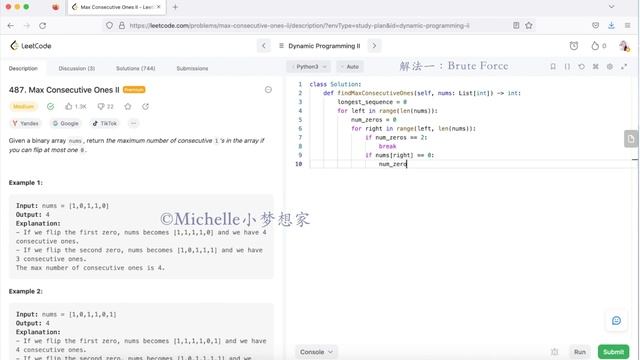Go to next problem in study plan
The image size is (640, 360).
[x=374, y=46]
